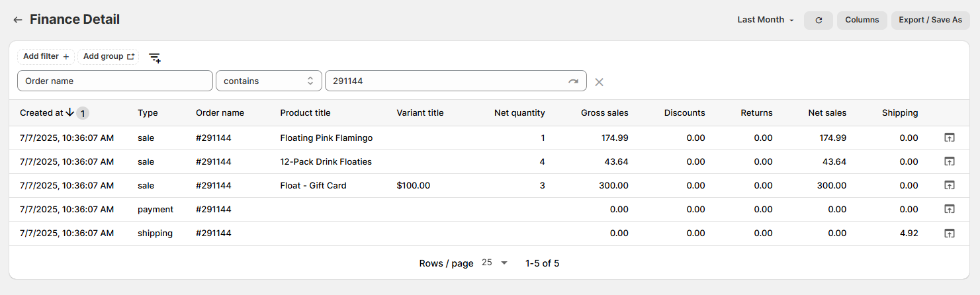Screen dimensions: 980x295
Task: Click the redo arrow in filter value field
Action: pyautogui.click(x=573, y=81)
